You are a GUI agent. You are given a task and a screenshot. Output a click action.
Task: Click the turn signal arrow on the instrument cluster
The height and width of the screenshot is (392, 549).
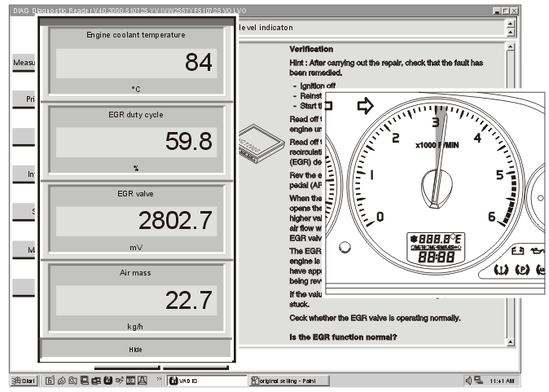point(365,105)
